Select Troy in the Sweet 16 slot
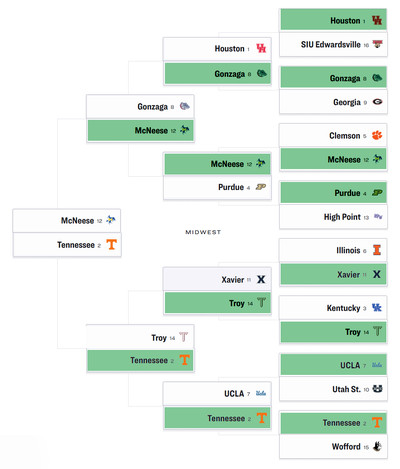400x469 pixels. click(140, 337)
